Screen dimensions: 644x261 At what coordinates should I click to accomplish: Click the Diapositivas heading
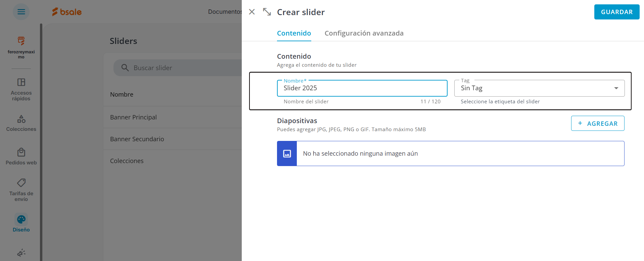(297, 121)
